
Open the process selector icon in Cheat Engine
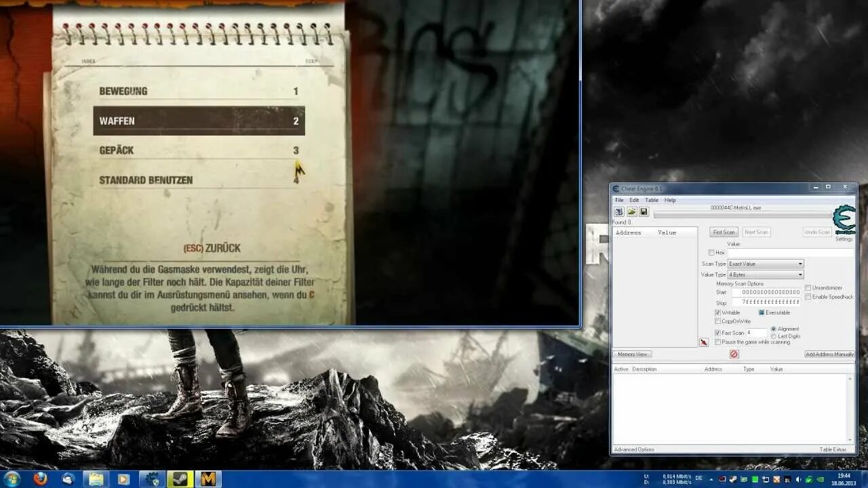(x=619, y=211)
